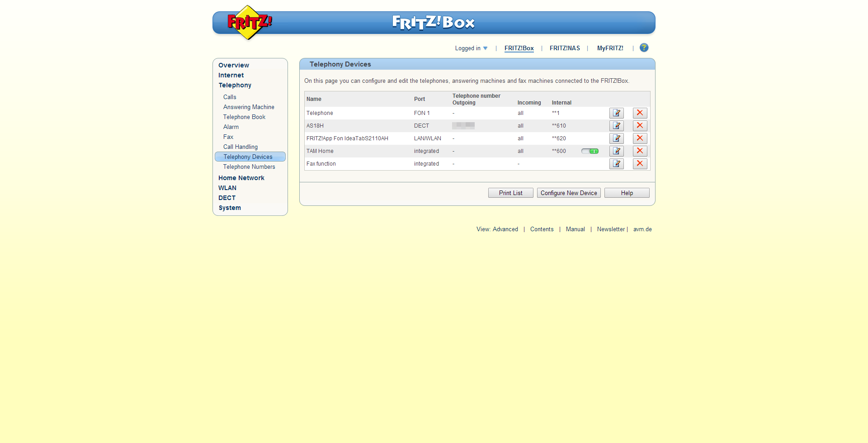Click the TAM Home name
Image resolution: width=868 pixels, height=443 pixels.
[x=320, y=151]
